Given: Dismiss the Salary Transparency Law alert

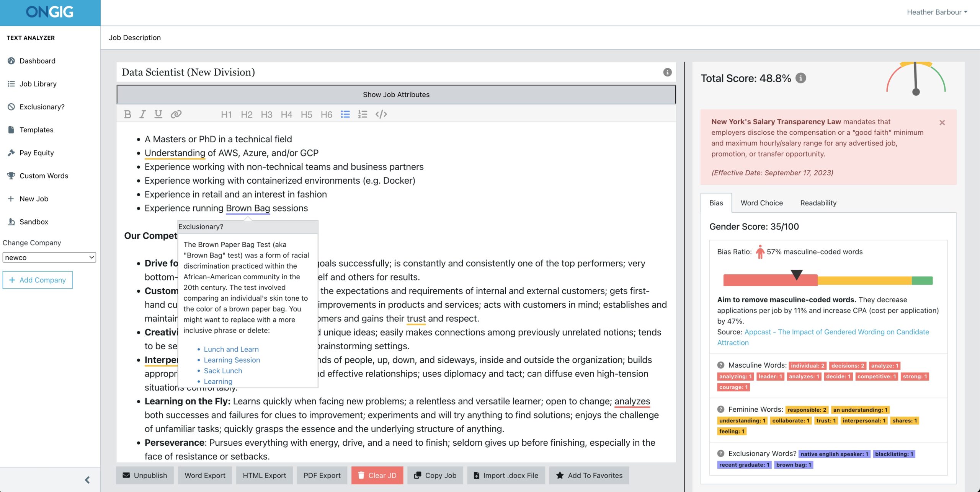Looking at the screenshot, I should (x=942, y=122).
